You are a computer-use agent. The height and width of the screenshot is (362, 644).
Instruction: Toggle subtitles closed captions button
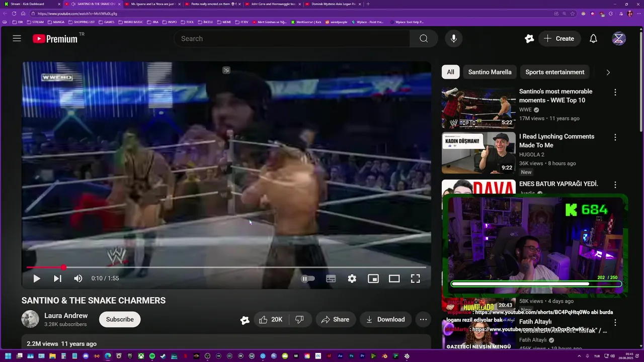click(331, 279)
